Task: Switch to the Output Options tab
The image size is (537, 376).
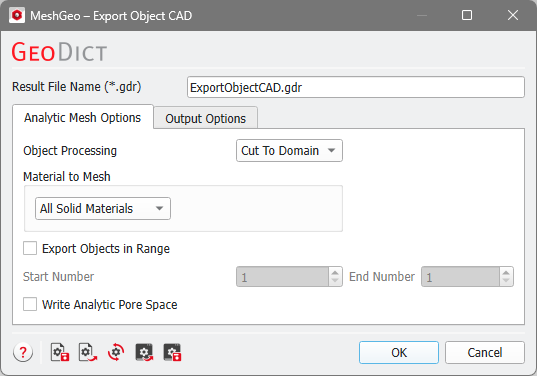Action: [x=205, y=118]
